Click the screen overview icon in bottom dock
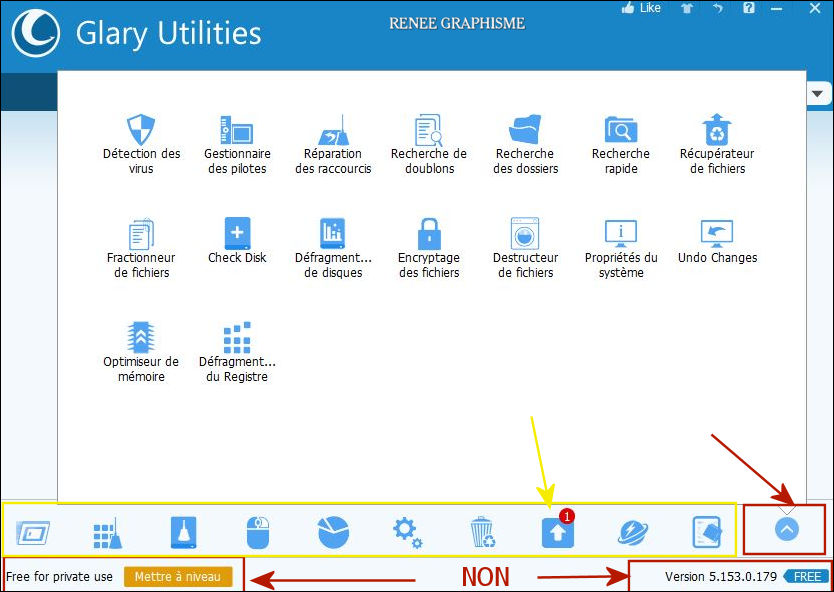Viewport: 834px width, 592px height. coord(33,532)
